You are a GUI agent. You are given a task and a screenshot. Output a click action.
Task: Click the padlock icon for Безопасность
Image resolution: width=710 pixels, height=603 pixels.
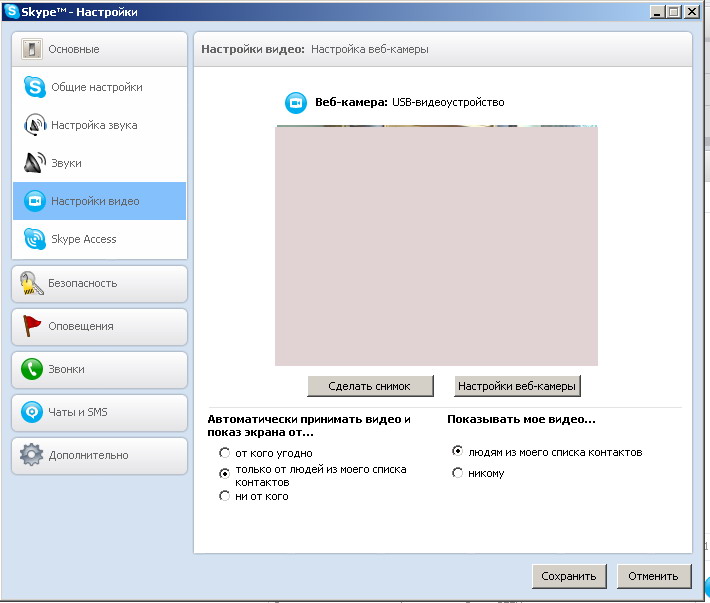32,283
